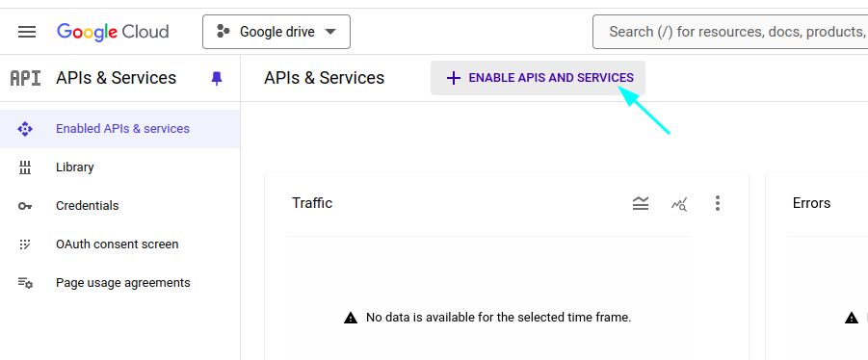The width and height of the screenshot is (868, 360).
Task: Open the Google drive project selector dropdown
Action: (x=276, y=32)
